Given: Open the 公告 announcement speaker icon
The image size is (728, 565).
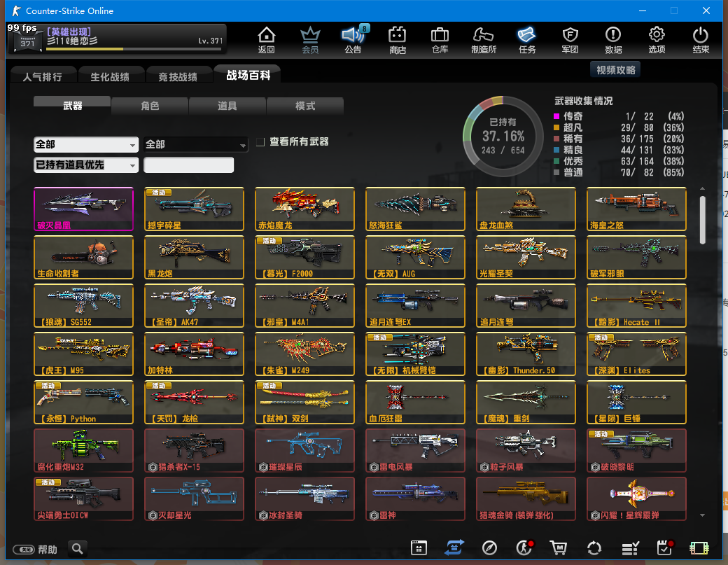Looking at the screenshot, I should point(353,40).
